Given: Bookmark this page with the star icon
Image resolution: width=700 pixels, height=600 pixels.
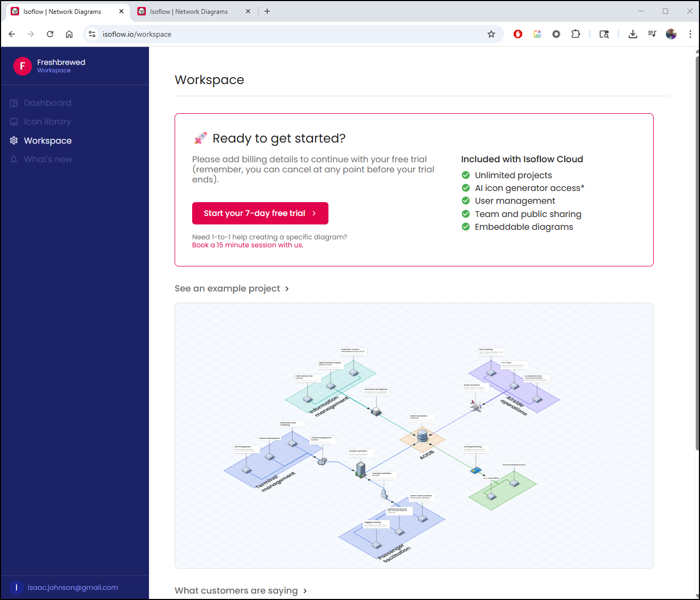Looking at the screenshot, I should point(491,34).
